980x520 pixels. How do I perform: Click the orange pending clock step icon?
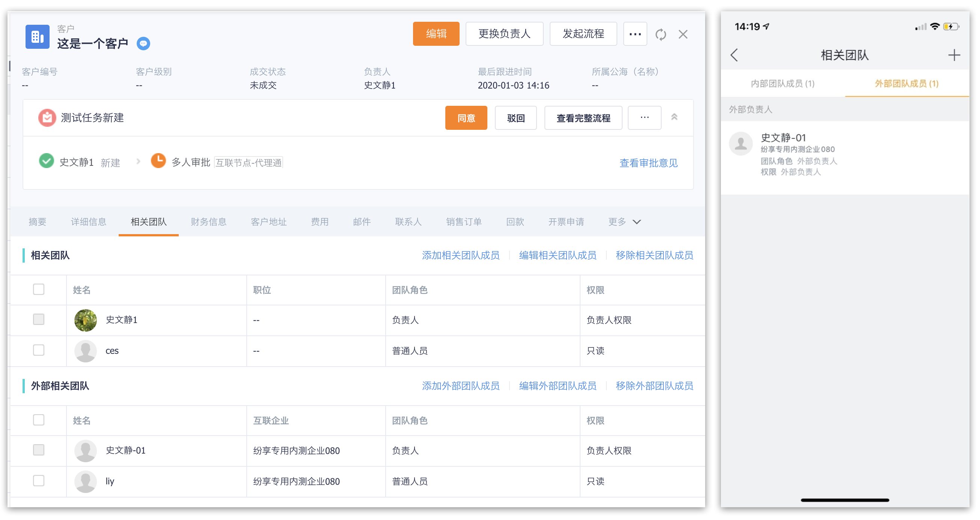click(158, 161)
